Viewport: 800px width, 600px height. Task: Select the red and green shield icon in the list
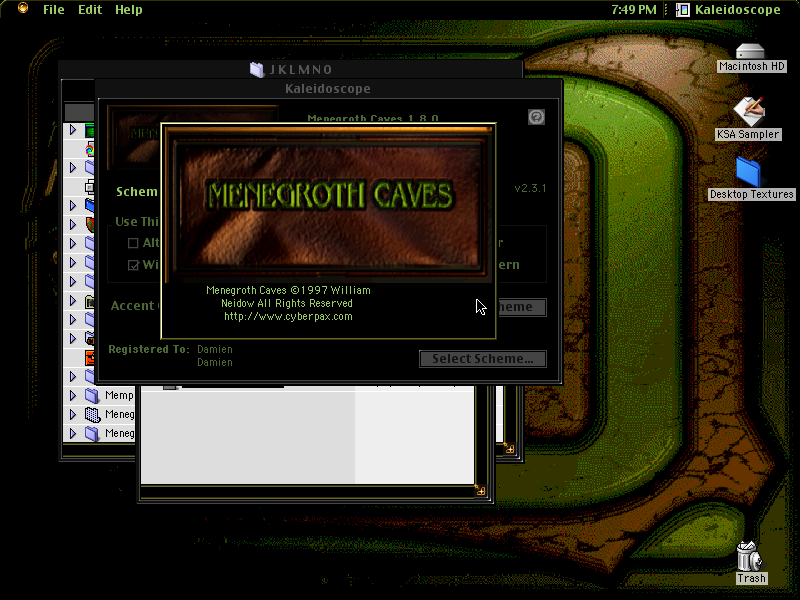point(90,224)
